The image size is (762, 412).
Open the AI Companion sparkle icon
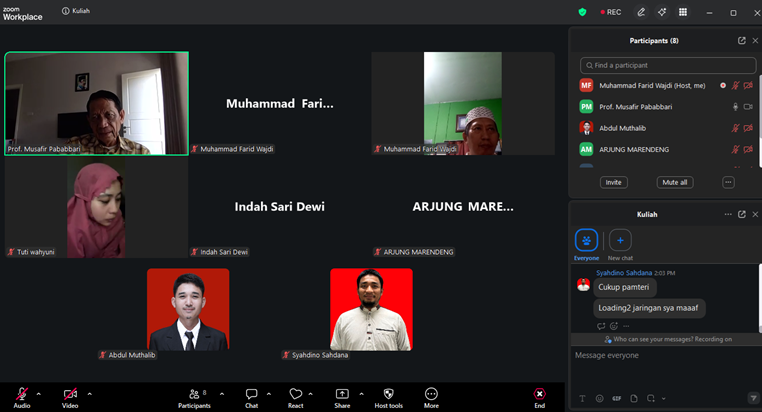[x=662, y=12]
